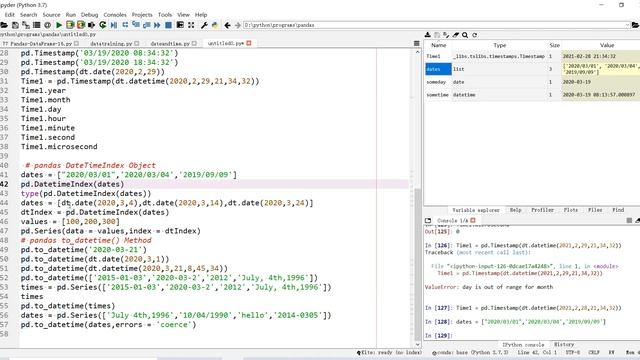The height and width of the screenshot is (360, 640).
Task: Select the Files pane tab
Action: (x=595, y=210)
